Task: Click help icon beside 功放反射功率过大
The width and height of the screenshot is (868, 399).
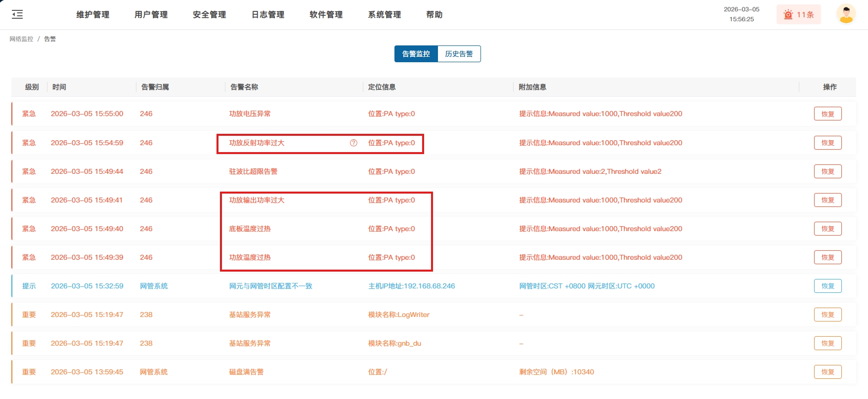Action: 353,143
